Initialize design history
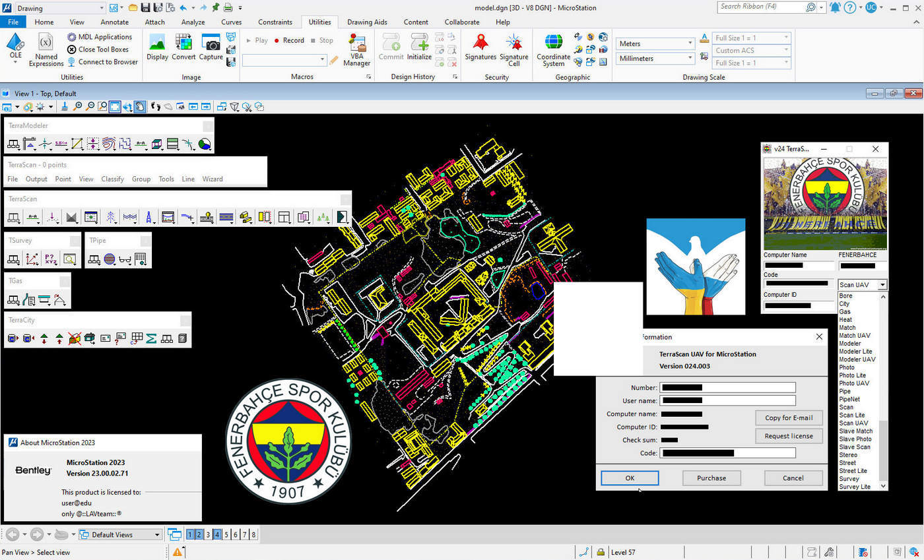The image size is (924, 560). pyautogui.click(x=419, y=47)
